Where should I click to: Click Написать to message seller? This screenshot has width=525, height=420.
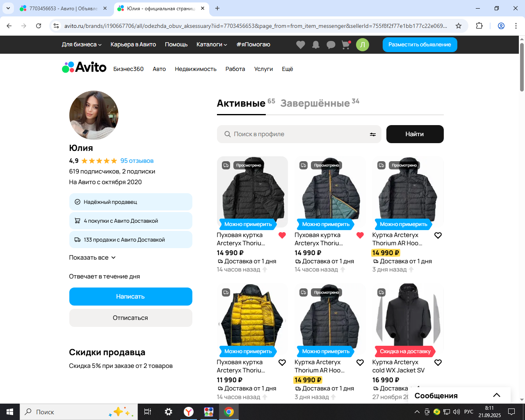click(x=130, y=297)
